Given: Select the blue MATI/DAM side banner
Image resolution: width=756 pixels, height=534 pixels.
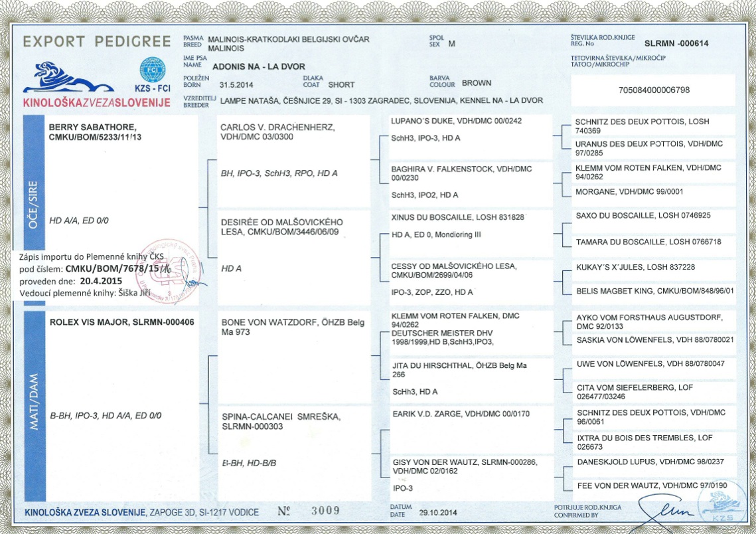Looking at the screenshot, I should 35,406.
